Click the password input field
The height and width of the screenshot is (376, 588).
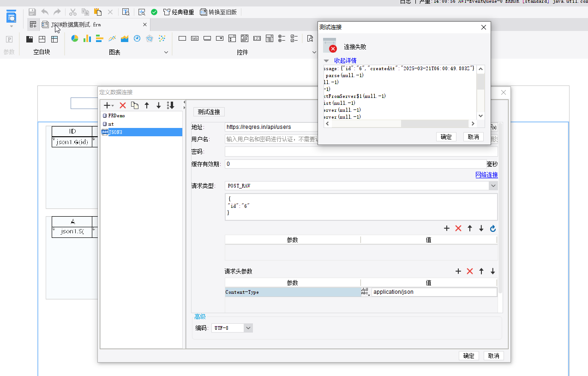361,152
